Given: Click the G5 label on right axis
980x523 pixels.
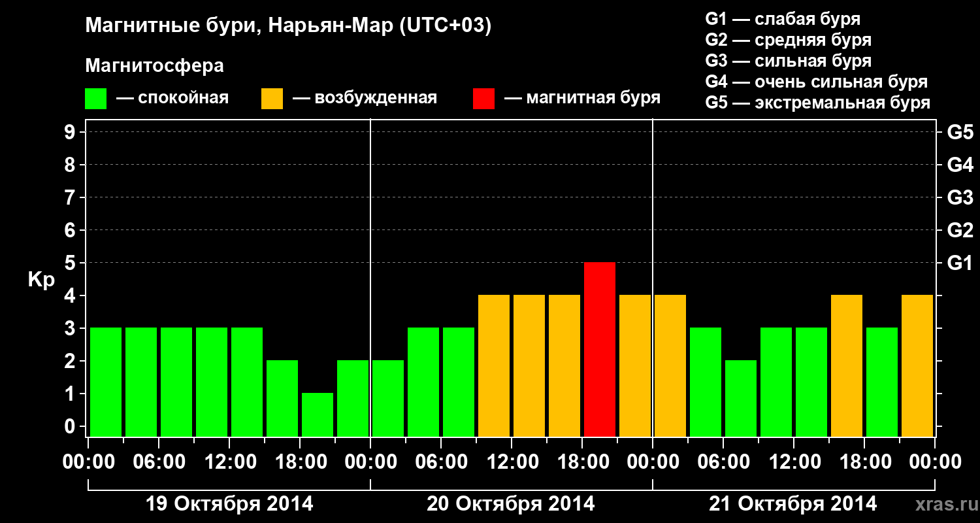Looking at the screenshot, I should [960, 132].
